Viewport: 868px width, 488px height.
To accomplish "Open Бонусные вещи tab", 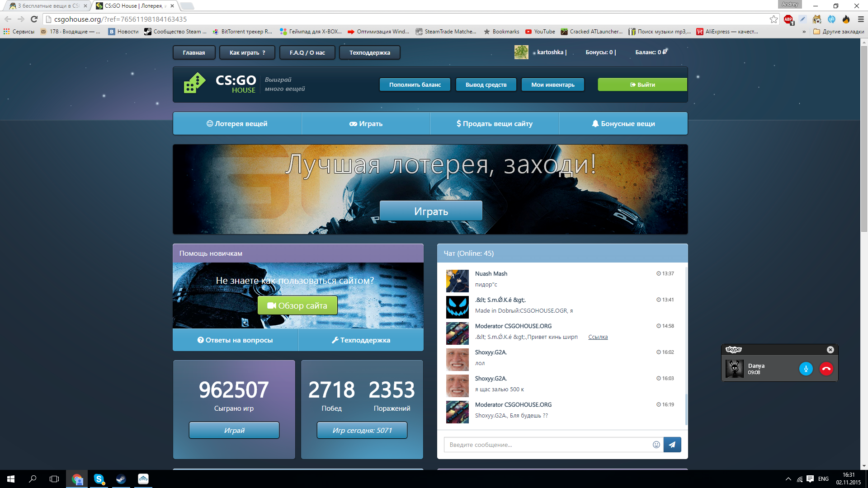I will coord(623,123).
